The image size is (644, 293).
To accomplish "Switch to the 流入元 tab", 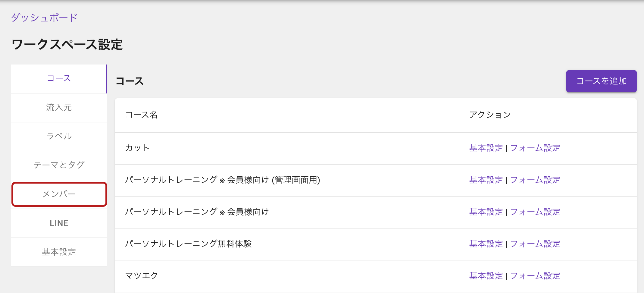I will point(59,108).
